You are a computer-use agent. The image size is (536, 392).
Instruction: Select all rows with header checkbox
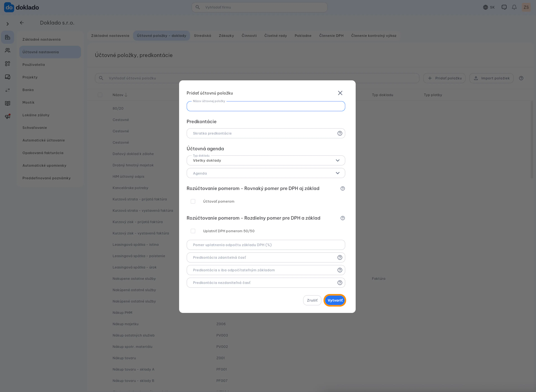(100, 95)
